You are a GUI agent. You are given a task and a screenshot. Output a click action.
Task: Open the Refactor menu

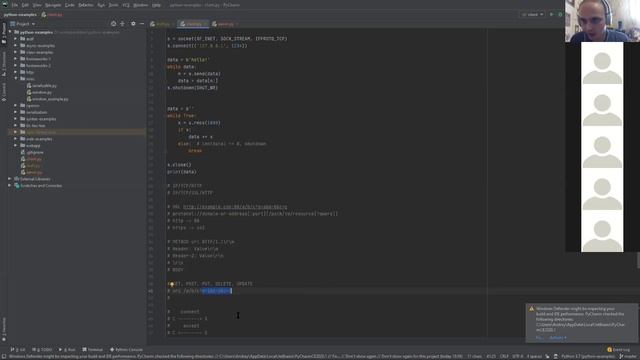coord(86,5)
